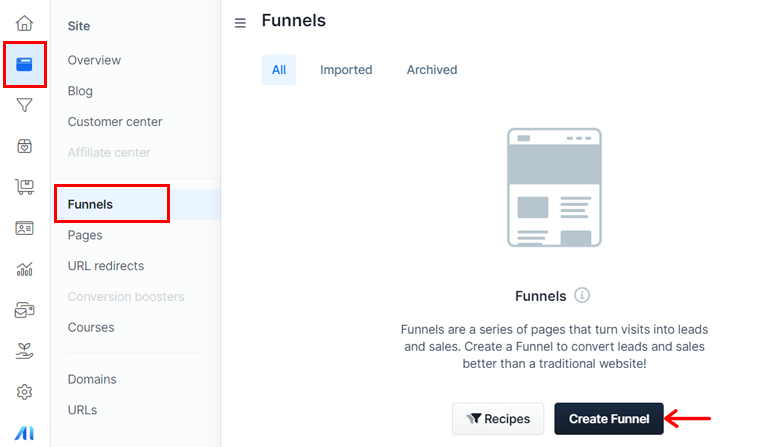The width and height of the screenshot is (760, 447).
Task: Open URLs in Site menu
Action: [x=82, y=410]
